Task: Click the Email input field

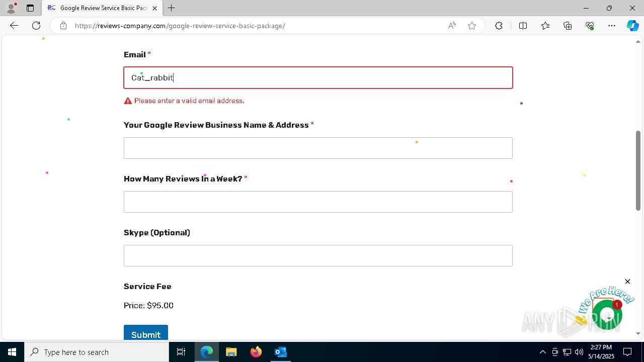Action: [318, 78]
